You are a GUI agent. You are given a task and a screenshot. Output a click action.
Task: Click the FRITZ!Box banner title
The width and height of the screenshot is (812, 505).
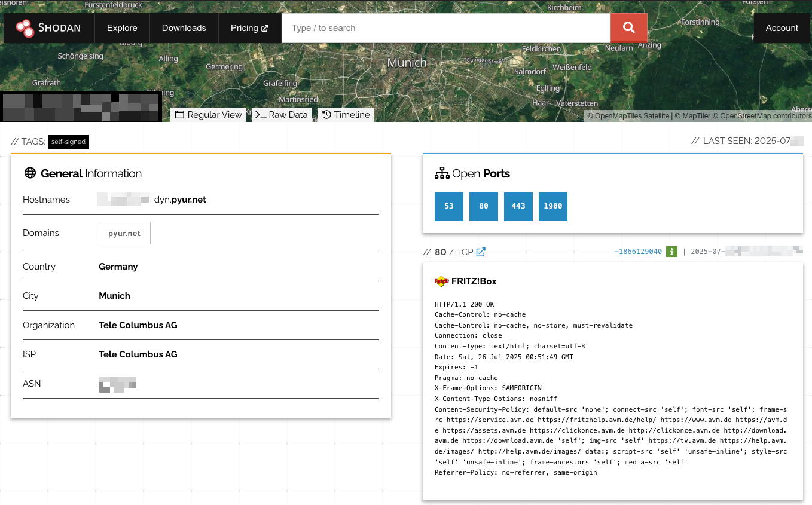(x=474, y=281)
